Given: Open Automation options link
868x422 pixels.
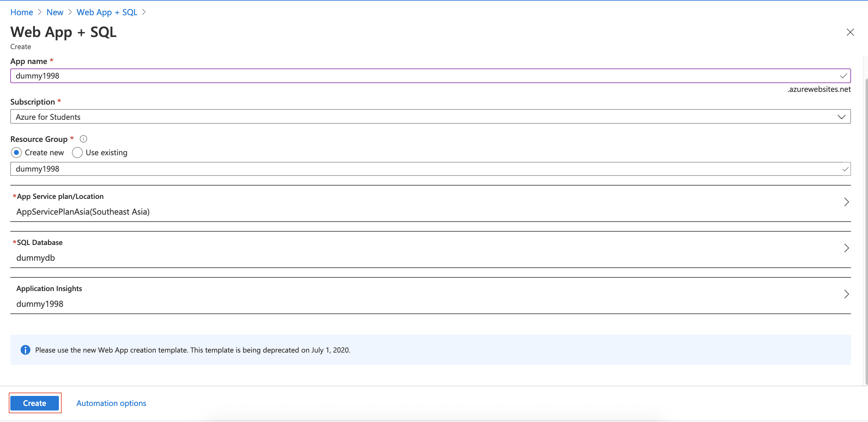Looking at the screenshot, I should [111, 403].
